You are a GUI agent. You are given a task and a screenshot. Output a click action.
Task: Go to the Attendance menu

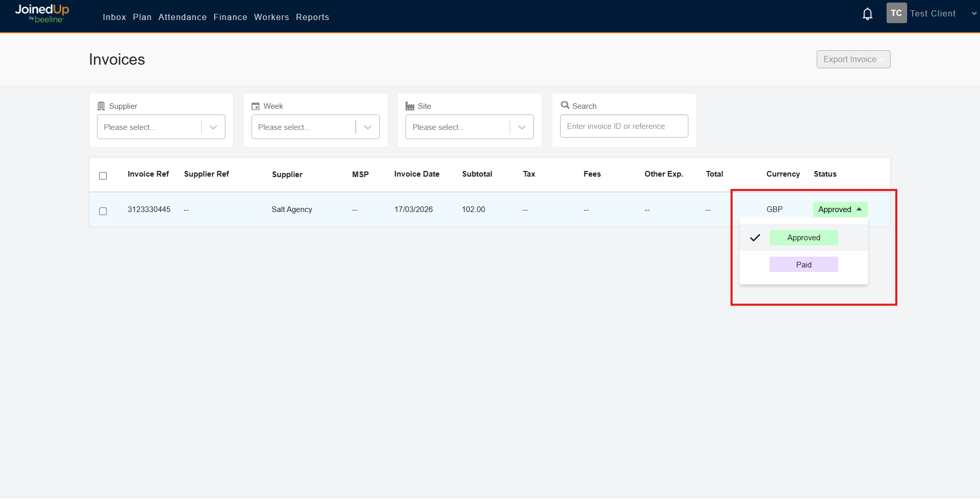(182, 17)
